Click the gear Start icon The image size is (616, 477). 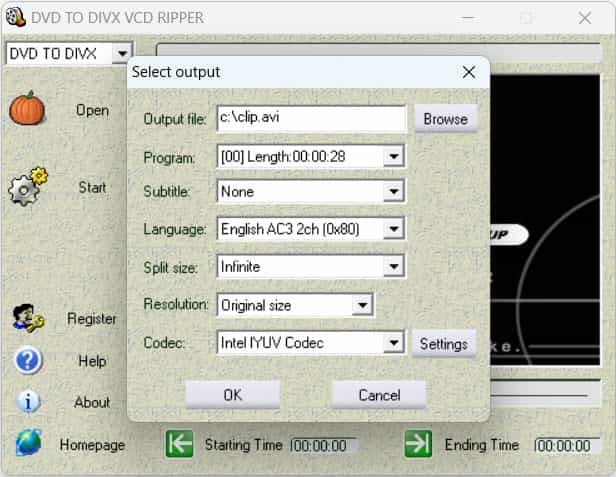(x=28, y=187)
